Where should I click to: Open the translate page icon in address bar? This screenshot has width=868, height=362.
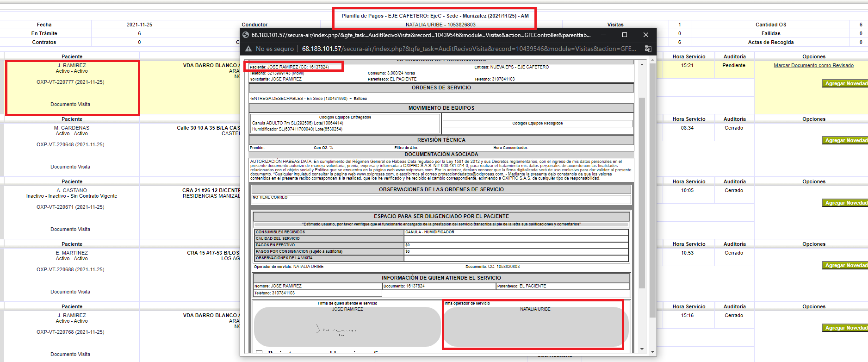[648, 49]
